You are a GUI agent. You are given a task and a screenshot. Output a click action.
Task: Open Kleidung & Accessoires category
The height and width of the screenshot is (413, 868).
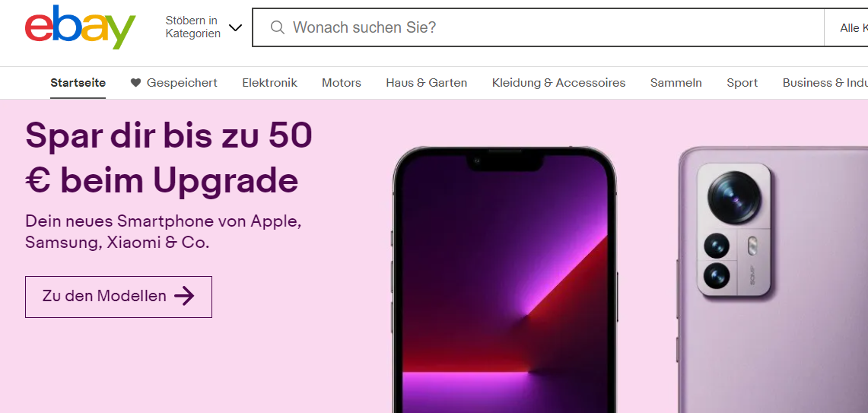click(558, 83)
